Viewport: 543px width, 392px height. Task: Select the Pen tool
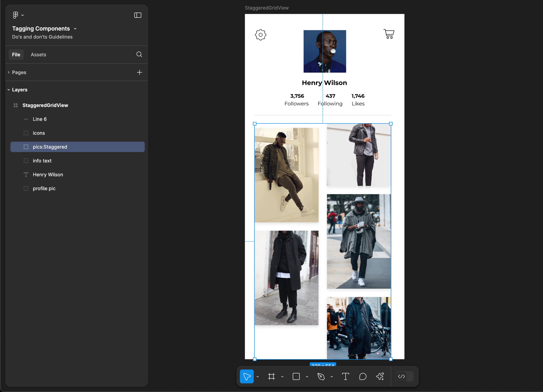pyautogui.click(x=321, y=376)
